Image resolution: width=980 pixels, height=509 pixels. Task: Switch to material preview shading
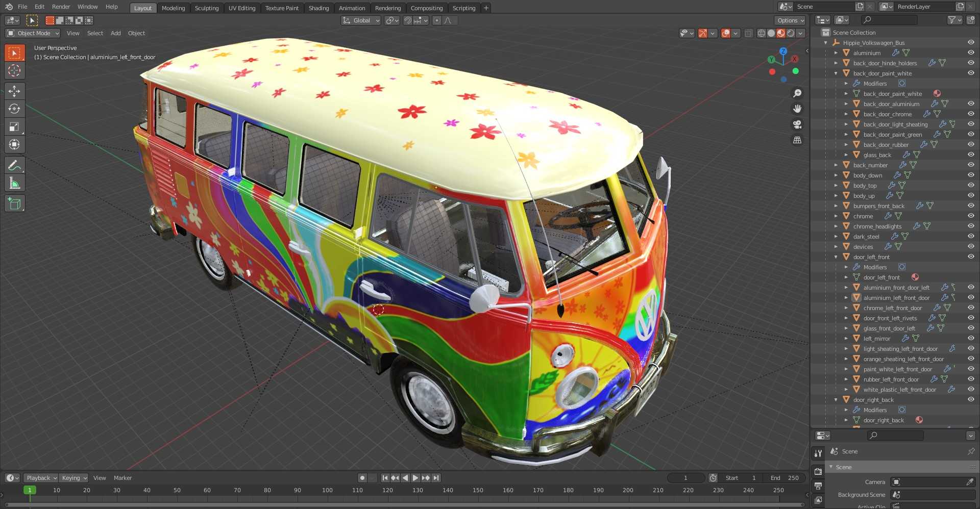click(x=781, y=33)
